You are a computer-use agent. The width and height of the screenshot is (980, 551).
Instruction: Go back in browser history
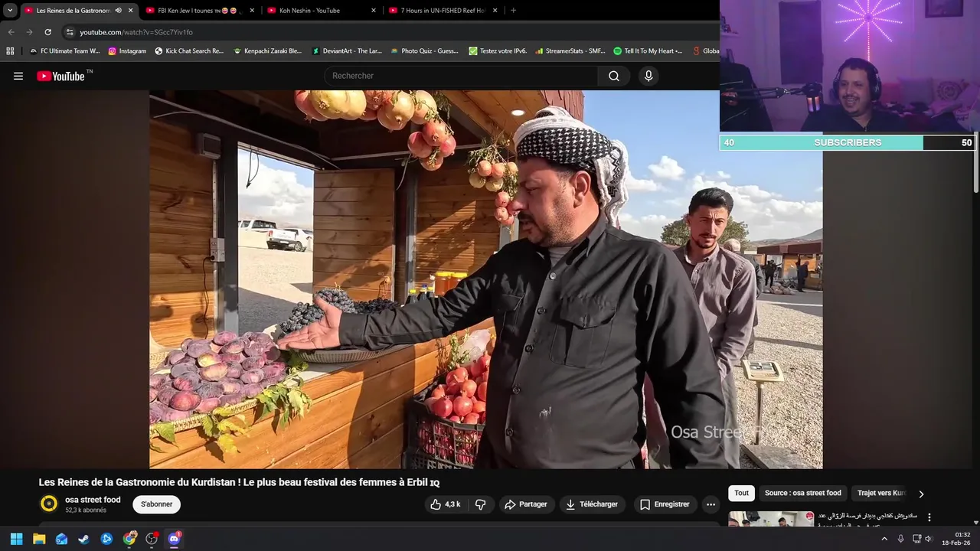[11, 32]
